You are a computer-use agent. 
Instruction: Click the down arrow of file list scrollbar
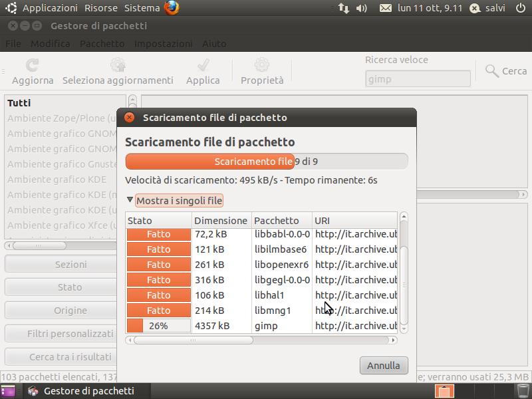(x=404, y=329)
